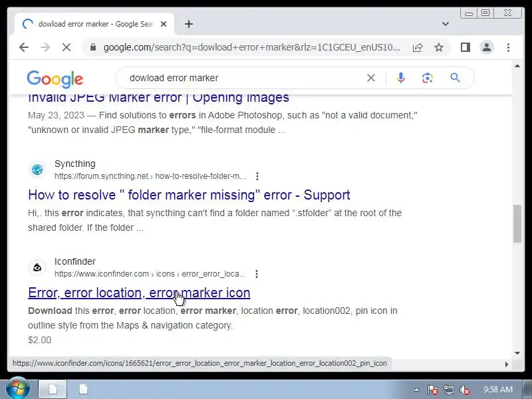The width and height of the screenshot is (532, 399).
Task: Stop loading the page
Action: pyautogui.click(x=66, y=47)
